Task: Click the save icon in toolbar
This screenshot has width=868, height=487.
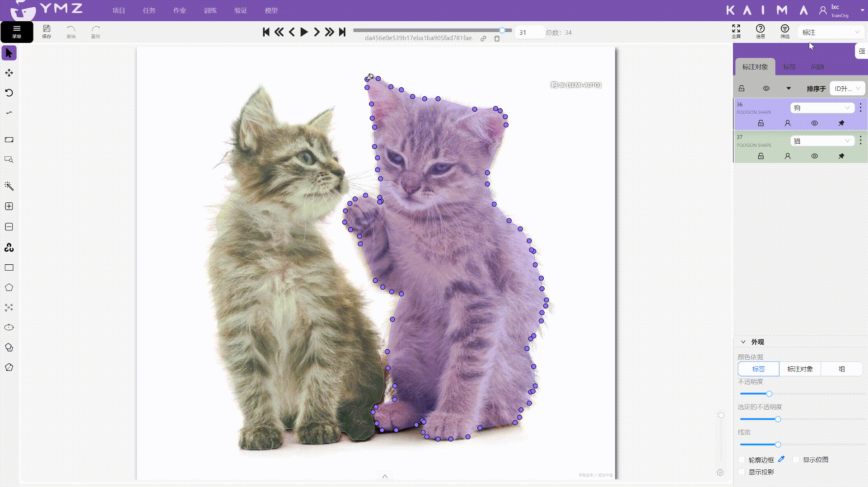Action: [x=47, y=31]
